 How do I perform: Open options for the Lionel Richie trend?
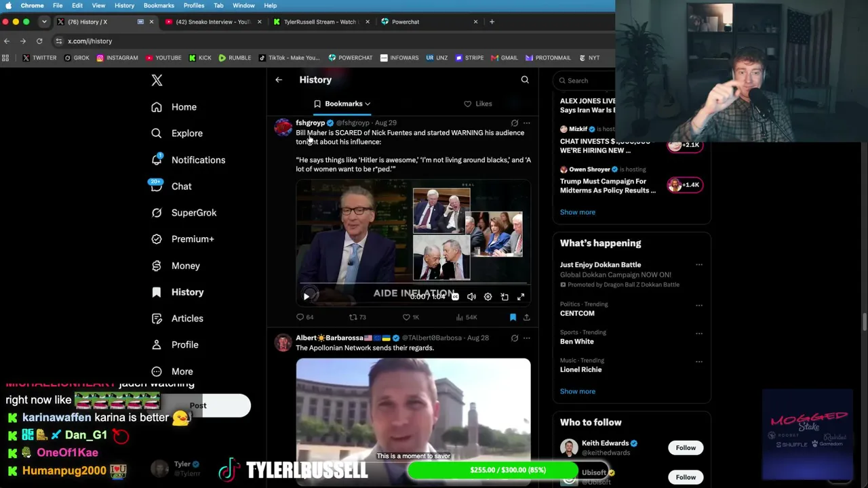pyautogui.click(x=699, y=361)
